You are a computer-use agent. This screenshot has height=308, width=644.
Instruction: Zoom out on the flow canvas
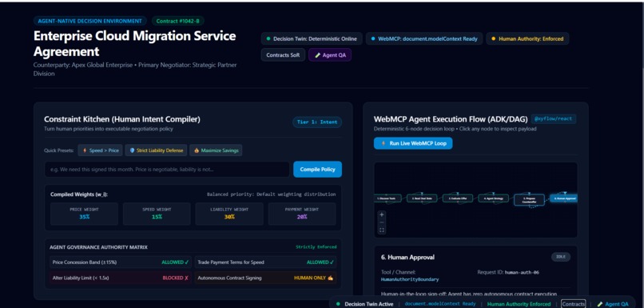point(382,222)
